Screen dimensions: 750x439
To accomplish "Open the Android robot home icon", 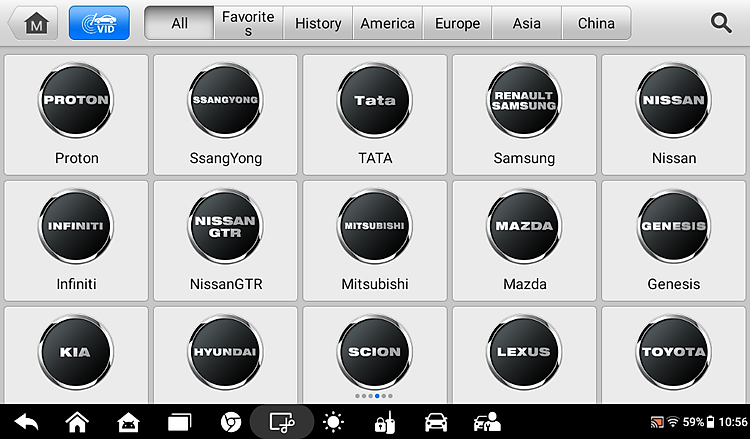I will coord(128,422).
